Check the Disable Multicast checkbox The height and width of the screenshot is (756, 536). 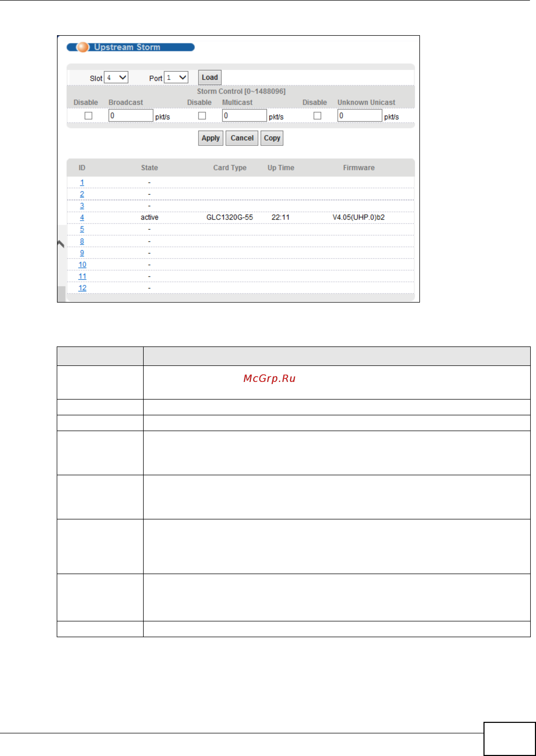click(x=202, y=116)
